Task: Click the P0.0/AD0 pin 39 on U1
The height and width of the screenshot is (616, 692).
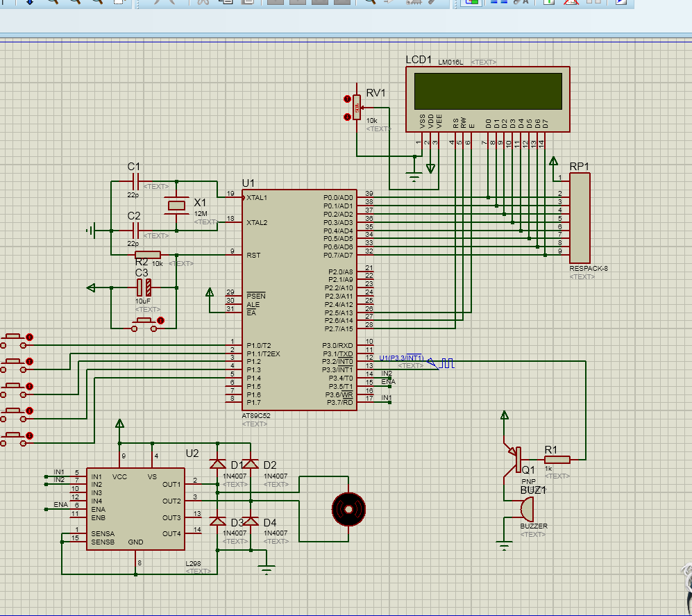Action: (x=365, y=197)
